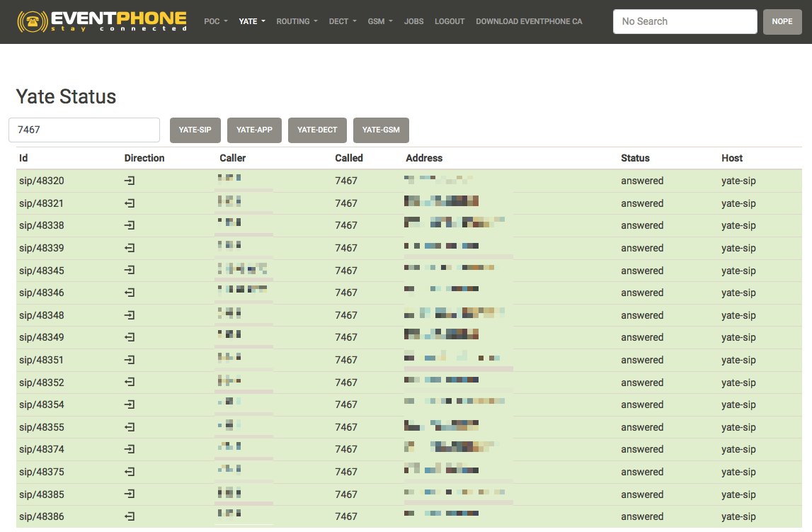Select the sip/48338 id cell
Image resolution: width=812 pixels, height=532 pixels.
[x=42, y=225]
